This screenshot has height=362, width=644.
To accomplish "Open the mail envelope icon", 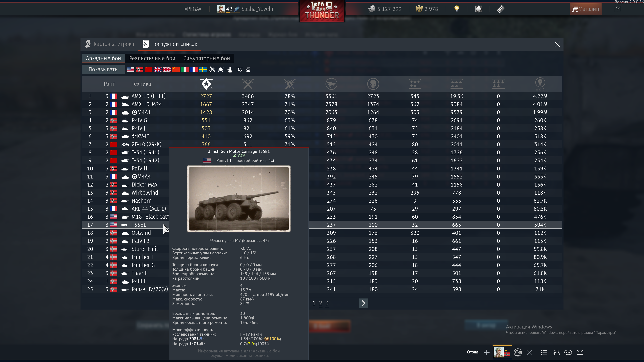I will (580, 352).
